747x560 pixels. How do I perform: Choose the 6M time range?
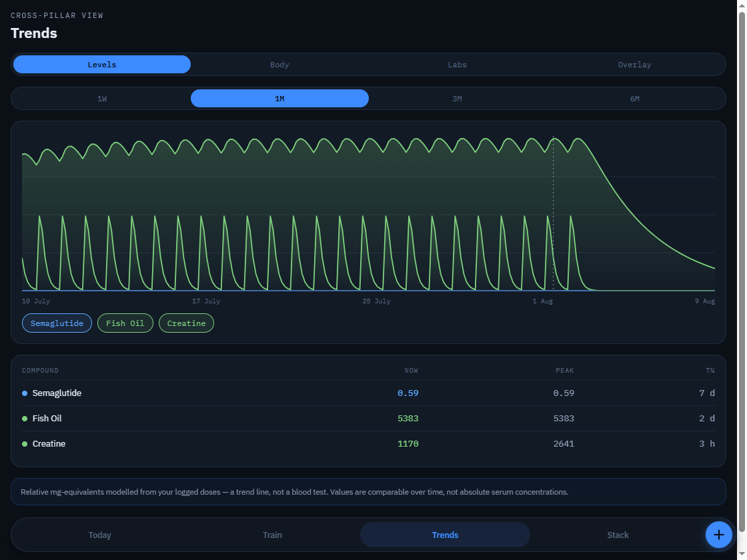coord(634,99)
